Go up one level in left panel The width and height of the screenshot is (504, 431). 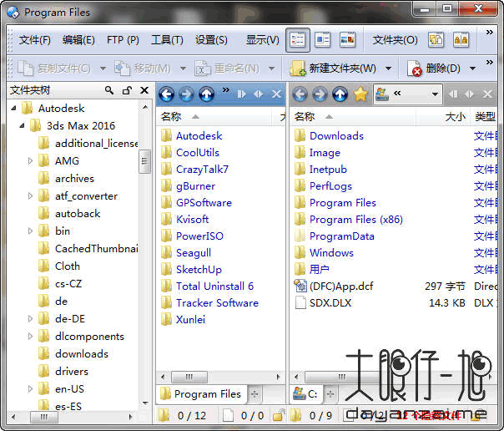point(206,94)
